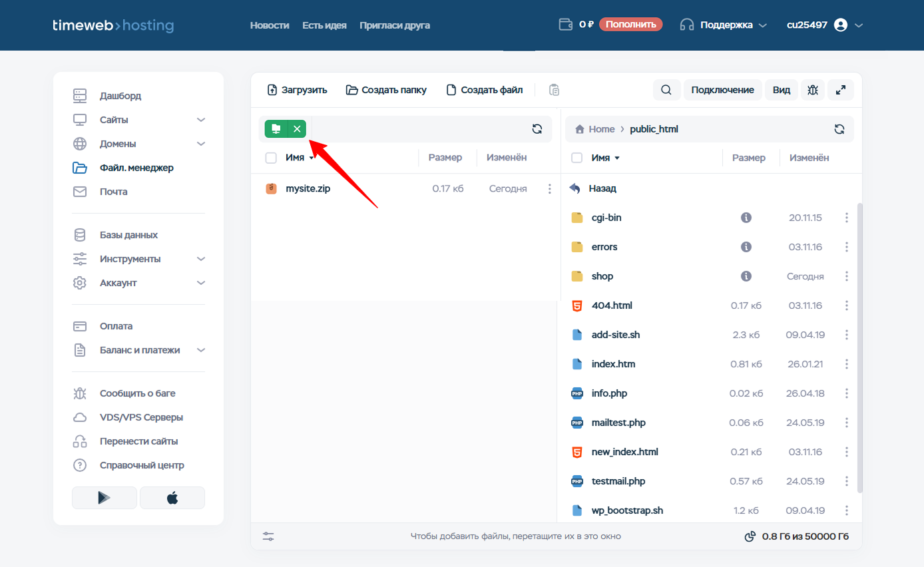Open actions menu for new_index.html

coord(847,452)
